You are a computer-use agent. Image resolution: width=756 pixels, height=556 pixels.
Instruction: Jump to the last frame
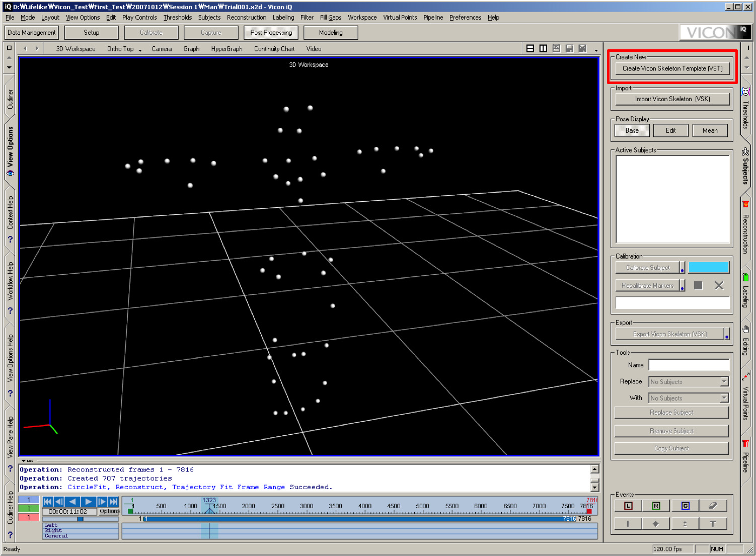pyautogui.click(x=113, y=502)
